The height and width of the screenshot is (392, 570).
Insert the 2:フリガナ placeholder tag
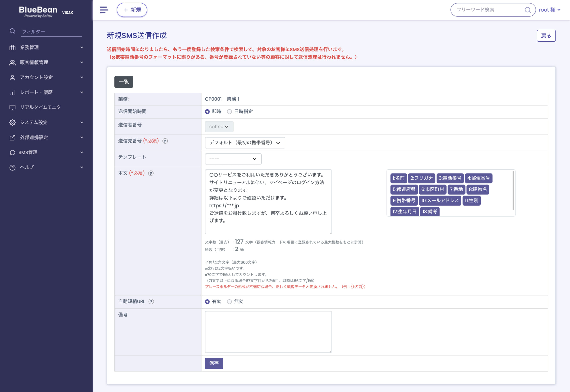click(x=421, y=178)
